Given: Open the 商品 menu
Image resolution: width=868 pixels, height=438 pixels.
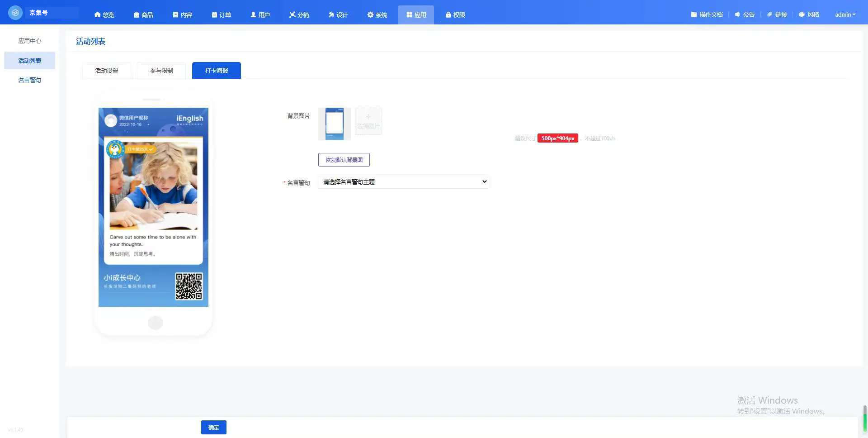Looking at the screenshot, I should coord(143,15).
